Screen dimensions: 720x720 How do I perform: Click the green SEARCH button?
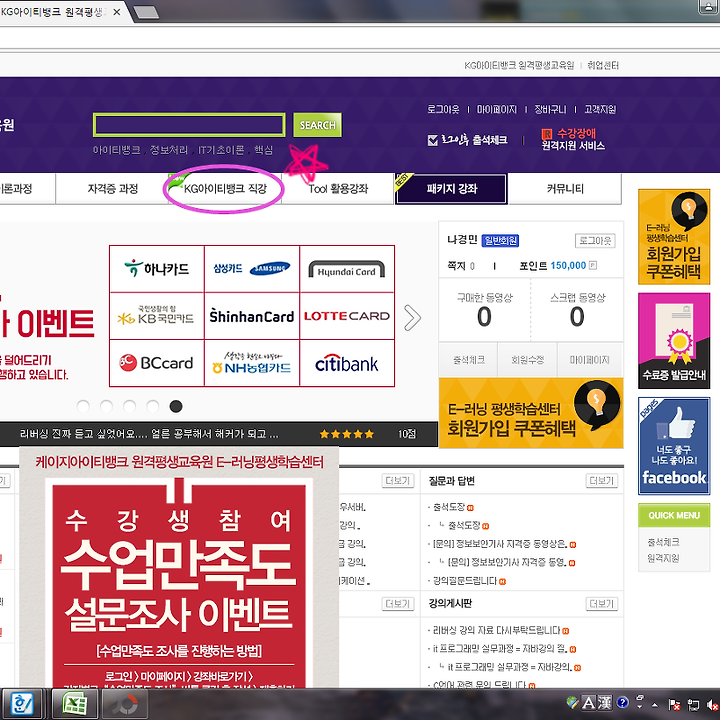pyautogui.click(x=317, y=125)
